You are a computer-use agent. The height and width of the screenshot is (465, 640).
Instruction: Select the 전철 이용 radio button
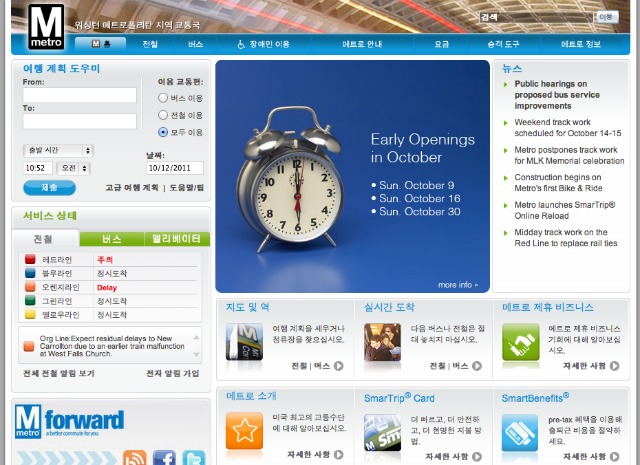pos(163,115)
